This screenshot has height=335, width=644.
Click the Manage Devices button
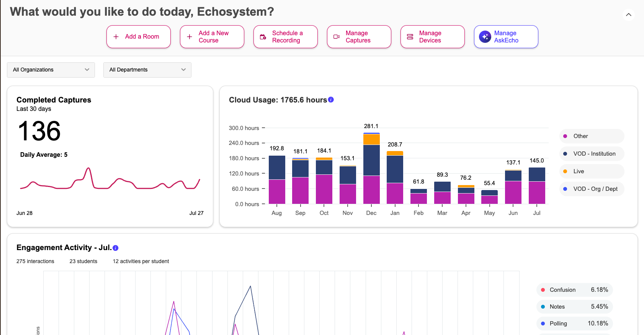433,37
